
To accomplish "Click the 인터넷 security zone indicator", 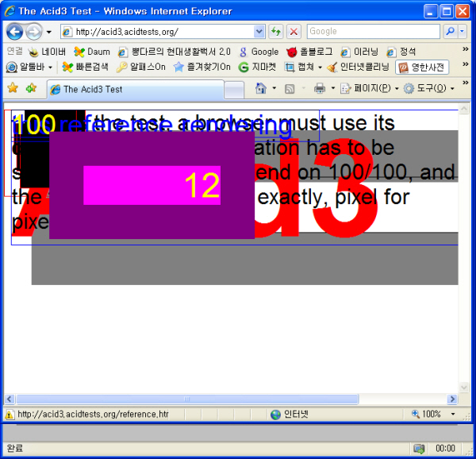I will [290, 415].
